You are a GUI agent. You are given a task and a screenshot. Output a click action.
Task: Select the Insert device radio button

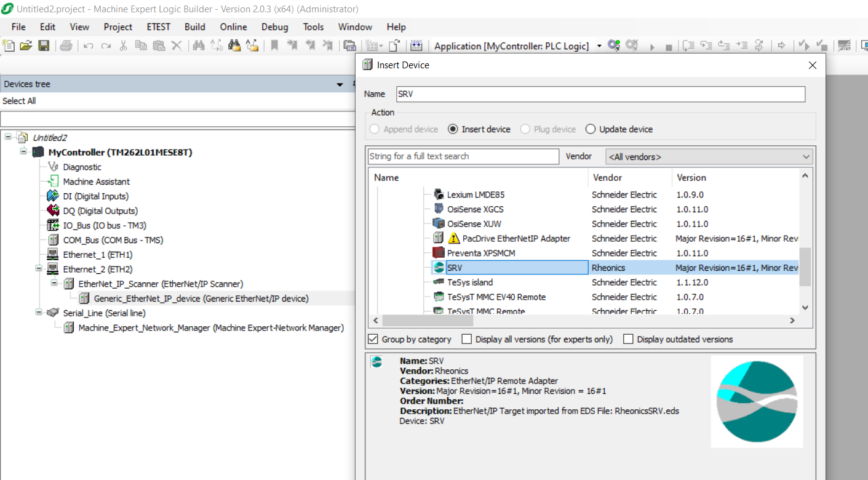(453, 129)
